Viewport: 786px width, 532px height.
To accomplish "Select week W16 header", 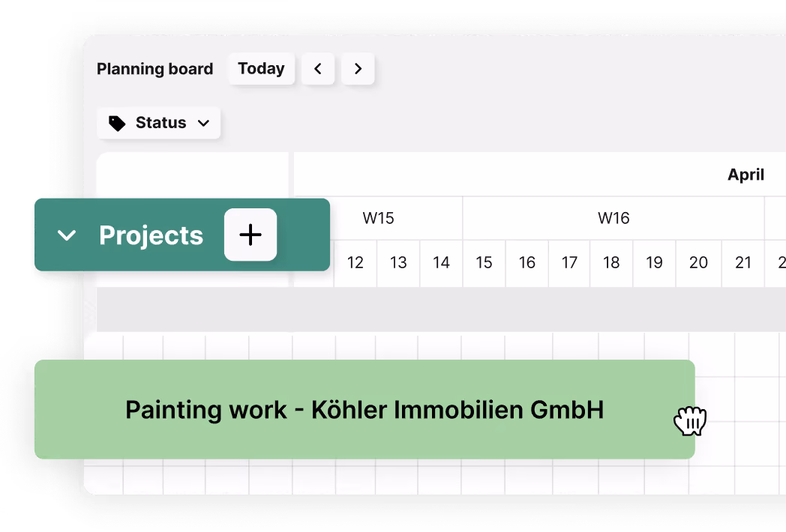I will pyautogui.click(x=613, y=218).
